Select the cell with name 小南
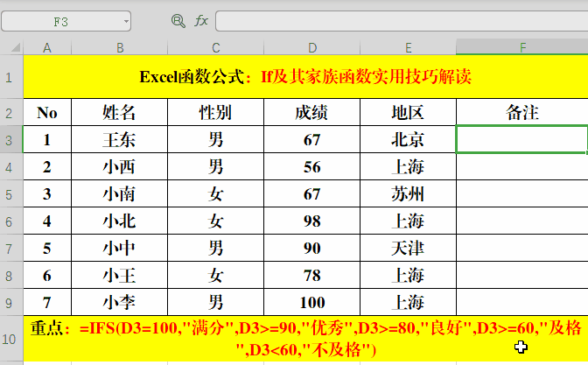The height and width of the screenshot is (365, 588). pyautogui.click(x=119, y=194)
